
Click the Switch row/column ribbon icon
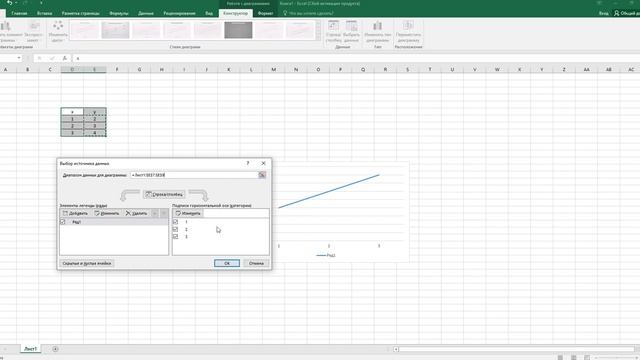(x=333, y=32)
